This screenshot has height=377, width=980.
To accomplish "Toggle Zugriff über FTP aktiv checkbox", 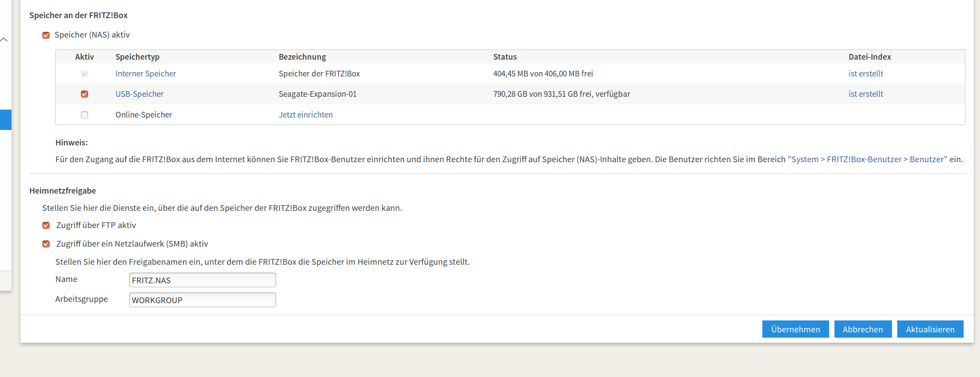I will pyautogui.click(x=46, y=225).
